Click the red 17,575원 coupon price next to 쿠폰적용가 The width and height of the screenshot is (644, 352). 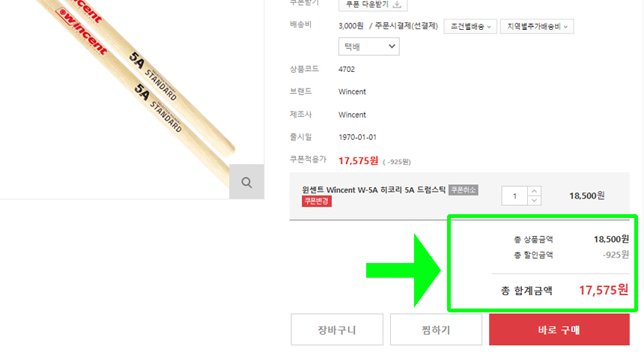(358, 160)
